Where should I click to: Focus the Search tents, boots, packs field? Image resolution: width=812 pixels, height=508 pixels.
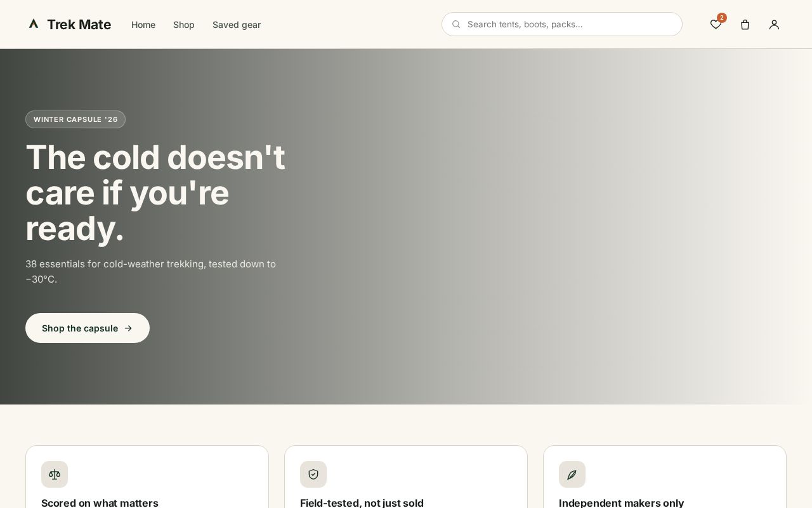pyautogui.click(x=562, y=24)
